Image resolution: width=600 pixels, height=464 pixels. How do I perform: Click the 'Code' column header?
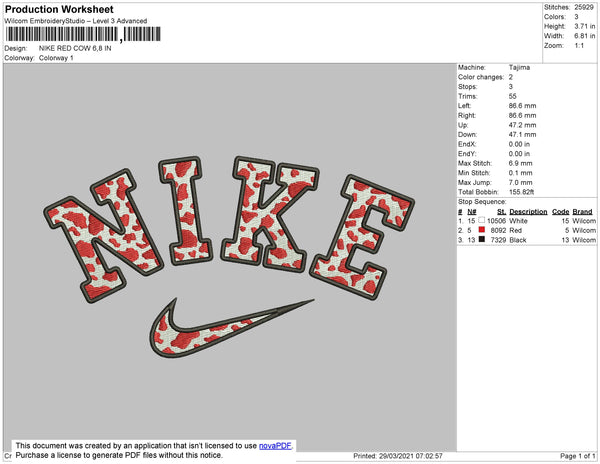pos(561,212)
